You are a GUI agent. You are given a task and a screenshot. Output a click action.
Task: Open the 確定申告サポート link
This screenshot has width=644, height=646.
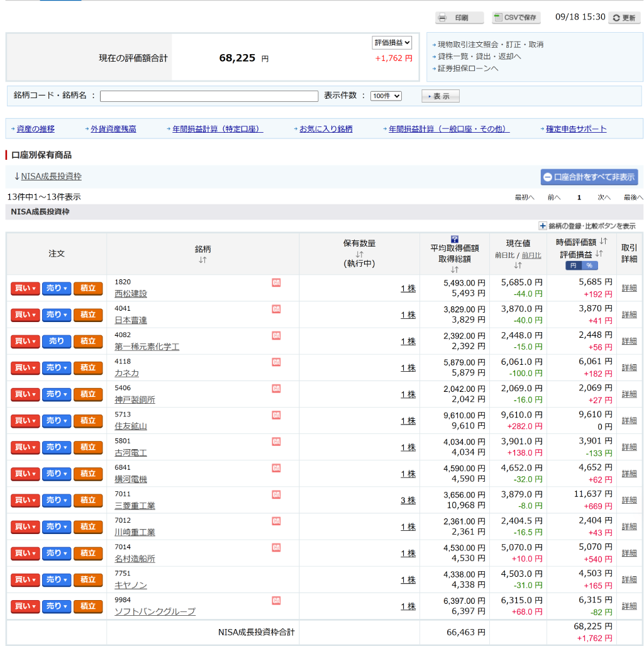point(576,129)
